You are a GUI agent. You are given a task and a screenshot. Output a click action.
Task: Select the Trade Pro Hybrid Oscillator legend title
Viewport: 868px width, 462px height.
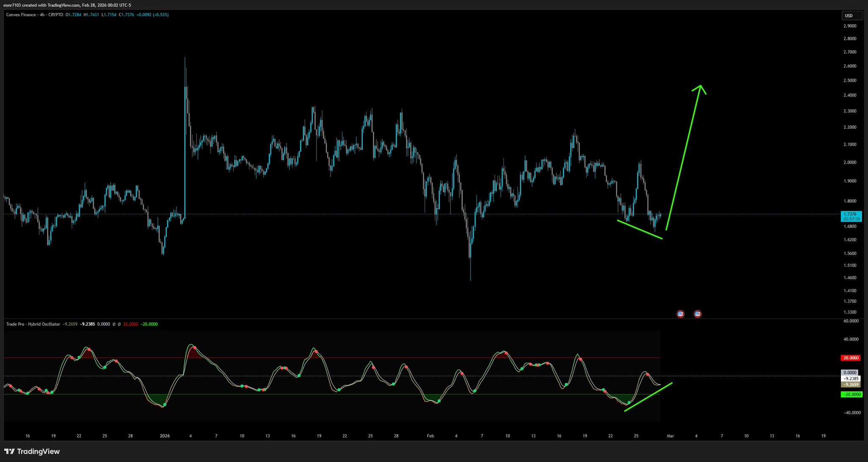pos(33,324)
